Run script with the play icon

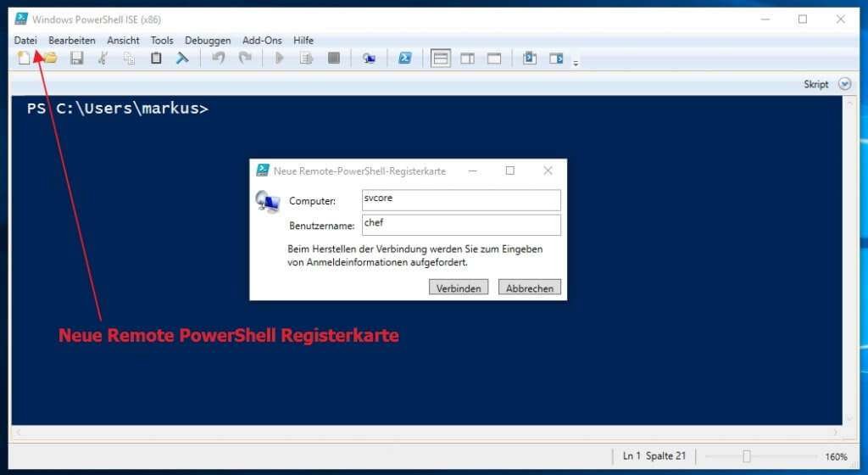pos(280,58)
